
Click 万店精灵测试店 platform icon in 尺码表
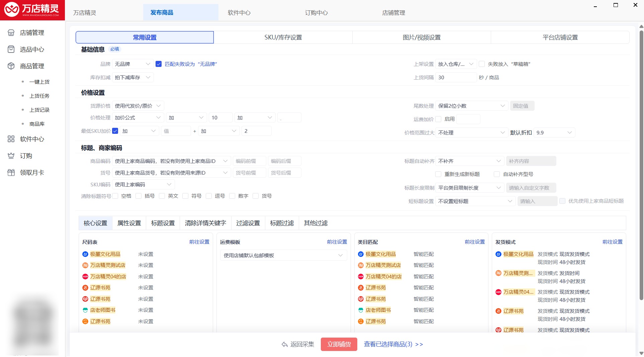coord(85,265)
